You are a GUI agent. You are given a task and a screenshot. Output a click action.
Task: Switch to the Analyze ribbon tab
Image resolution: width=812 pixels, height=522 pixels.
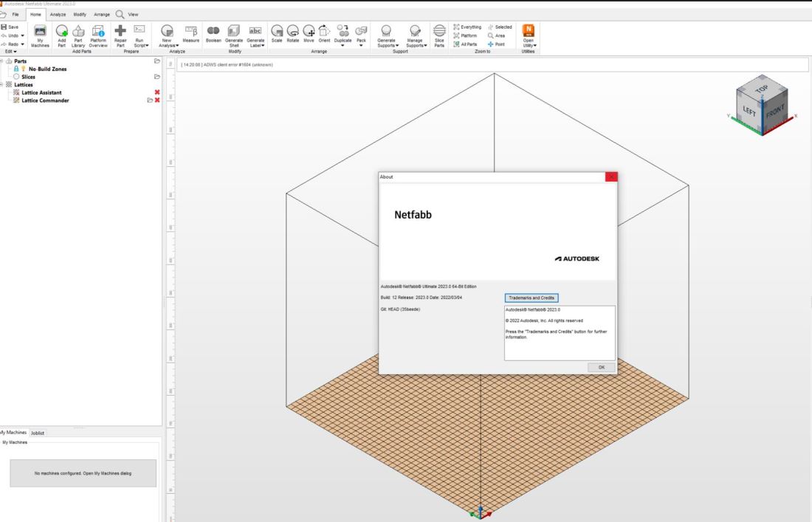pyautogui.click(x=58, y=15)
